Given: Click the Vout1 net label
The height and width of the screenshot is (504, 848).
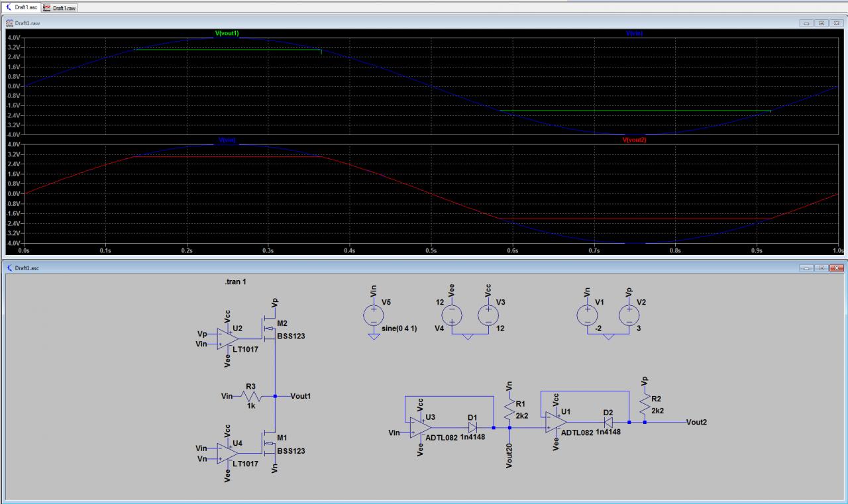Looking at the screenshot, I should click(x=302, y=396).
